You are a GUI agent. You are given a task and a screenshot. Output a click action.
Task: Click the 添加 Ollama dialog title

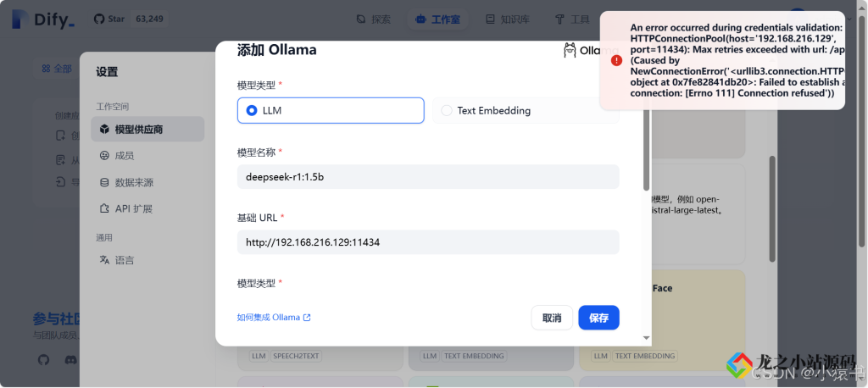[277, 50]
